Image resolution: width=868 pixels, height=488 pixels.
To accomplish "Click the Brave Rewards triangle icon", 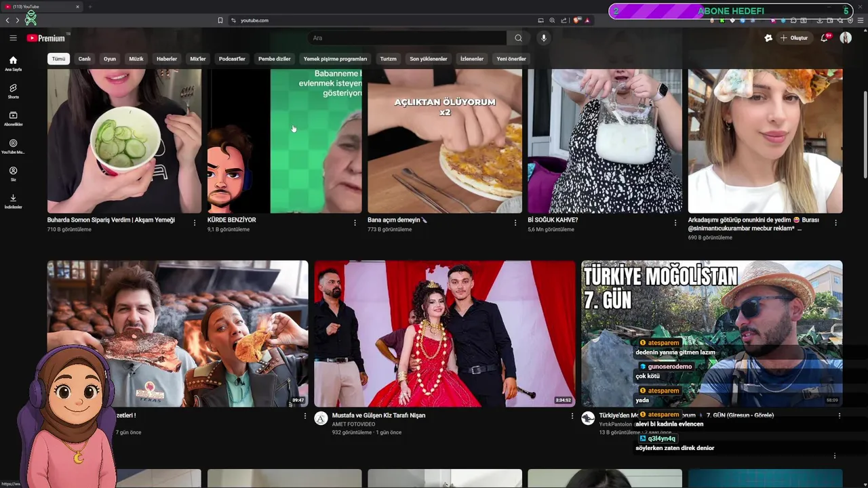I will [587, 20].
